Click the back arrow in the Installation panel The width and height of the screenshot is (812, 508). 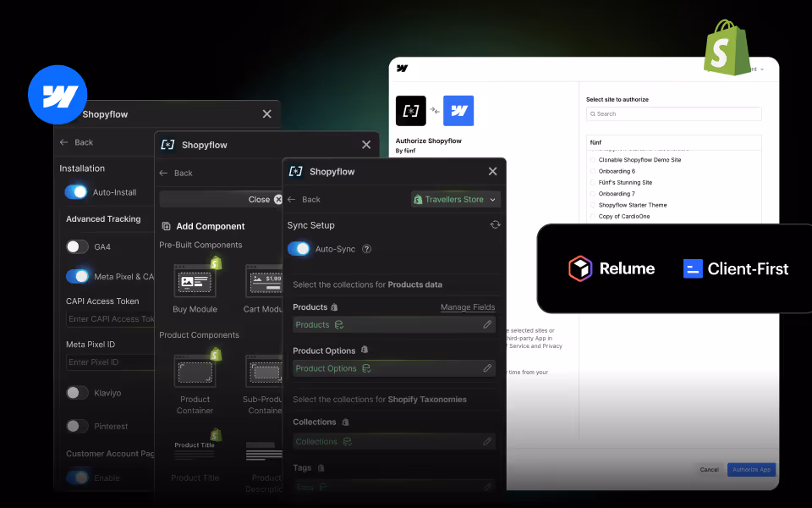(63, 142)
